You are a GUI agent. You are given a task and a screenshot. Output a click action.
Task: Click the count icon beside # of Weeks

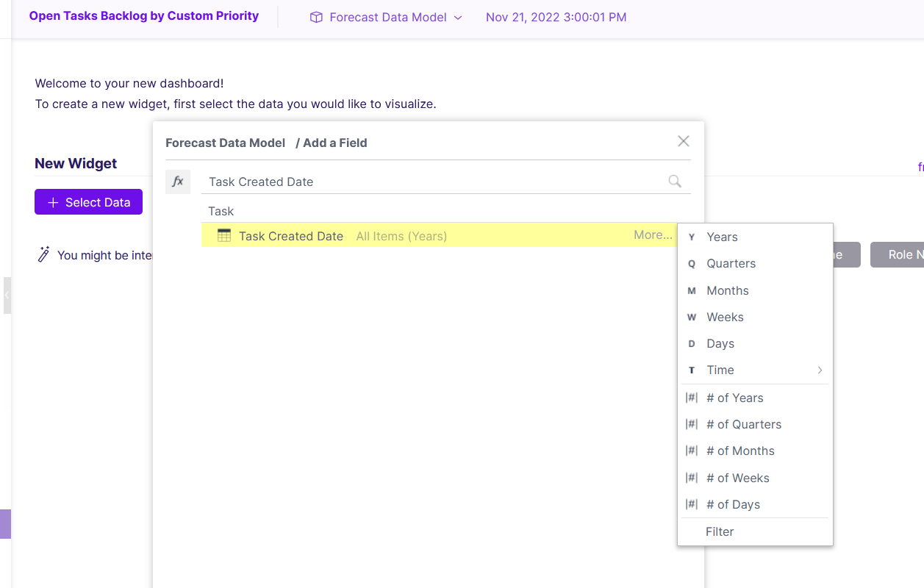[x=692, y=478]
